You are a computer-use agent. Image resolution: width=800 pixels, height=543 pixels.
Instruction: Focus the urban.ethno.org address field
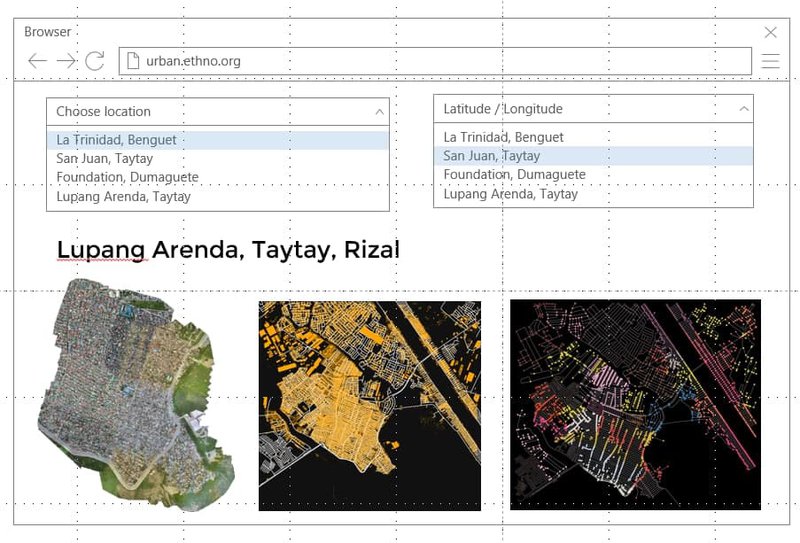[x=440, y=61]
